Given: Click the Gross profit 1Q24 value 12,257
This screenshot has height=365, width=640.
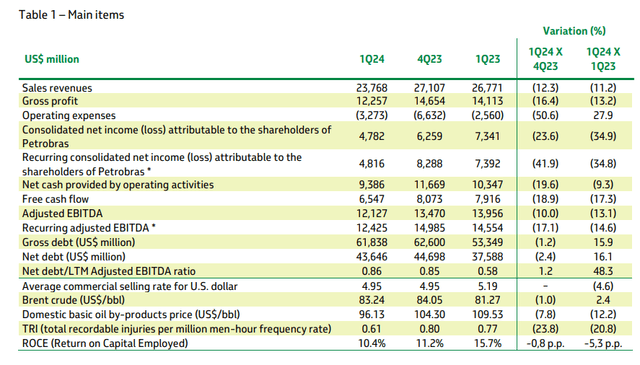Looking at the screenshot, I should pos(372,101).
